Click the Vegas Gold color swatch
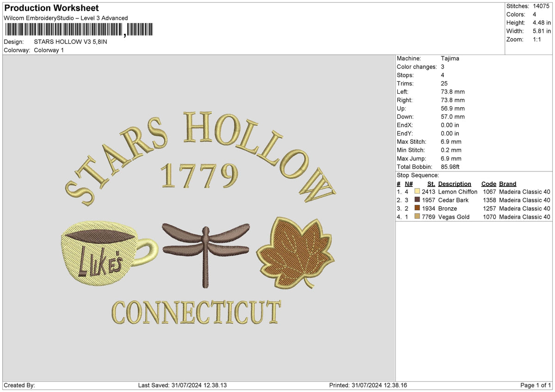555x392 pixels. click(418, 217)
